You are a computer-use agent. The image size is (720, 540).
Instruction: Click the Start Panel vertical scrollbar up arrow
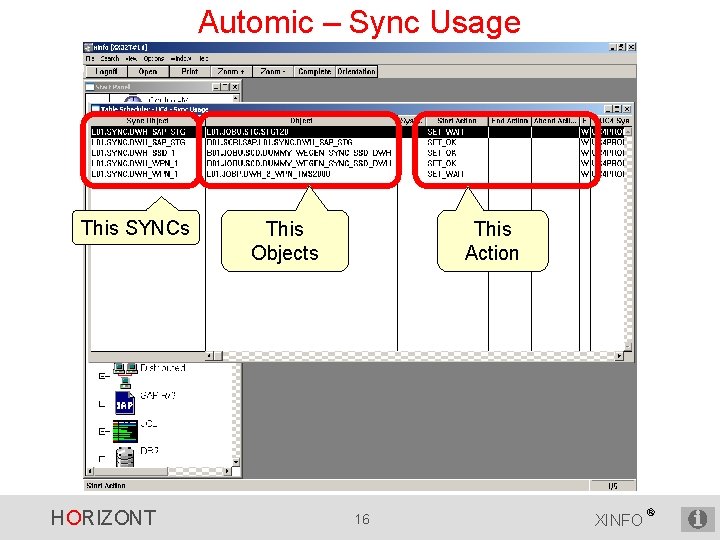pos(236,98)
